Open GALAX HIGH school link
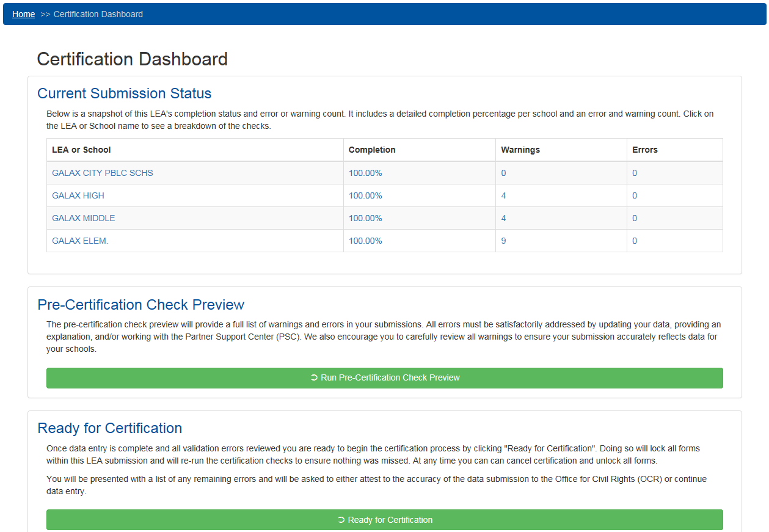 78,195
